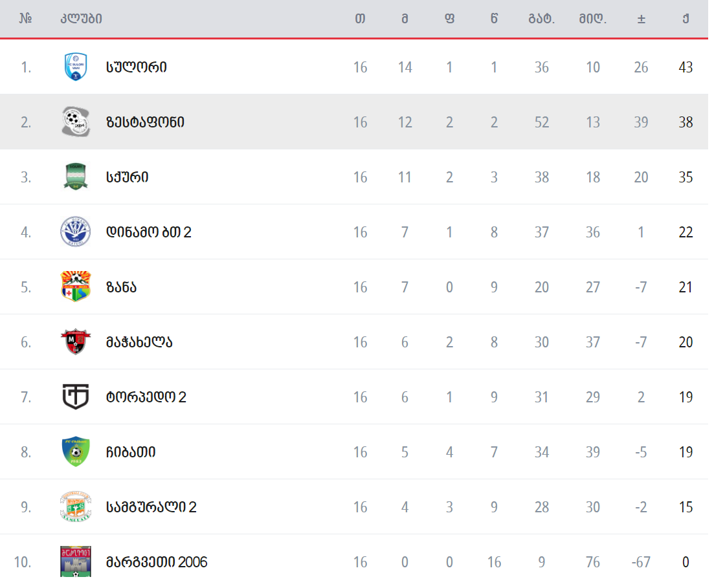Click the სამგურალი 2 club emblem
This screenshot has width=714, height=588.
point(76,506)
